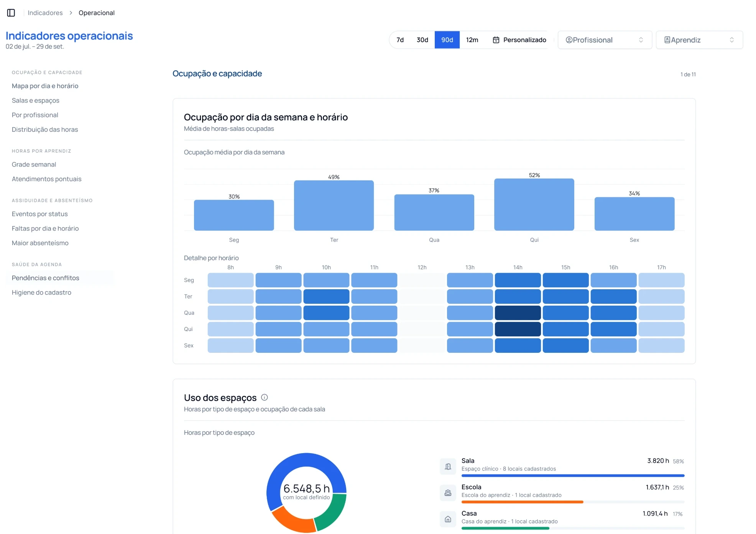Click the Escola school building icon

pyautogui.click(x=448, y=493)
